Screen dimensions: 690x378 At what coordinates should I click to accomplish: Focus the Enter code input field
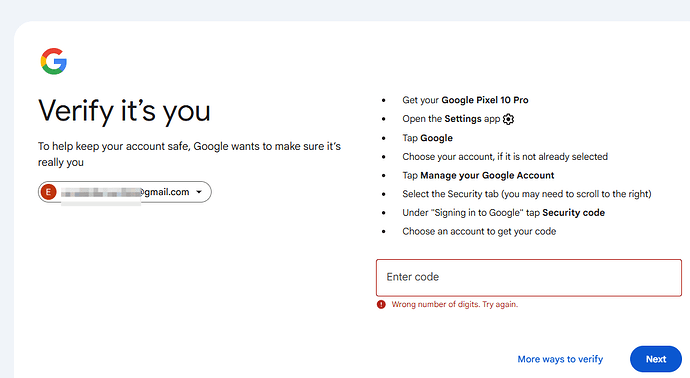(x=529, y=278)
